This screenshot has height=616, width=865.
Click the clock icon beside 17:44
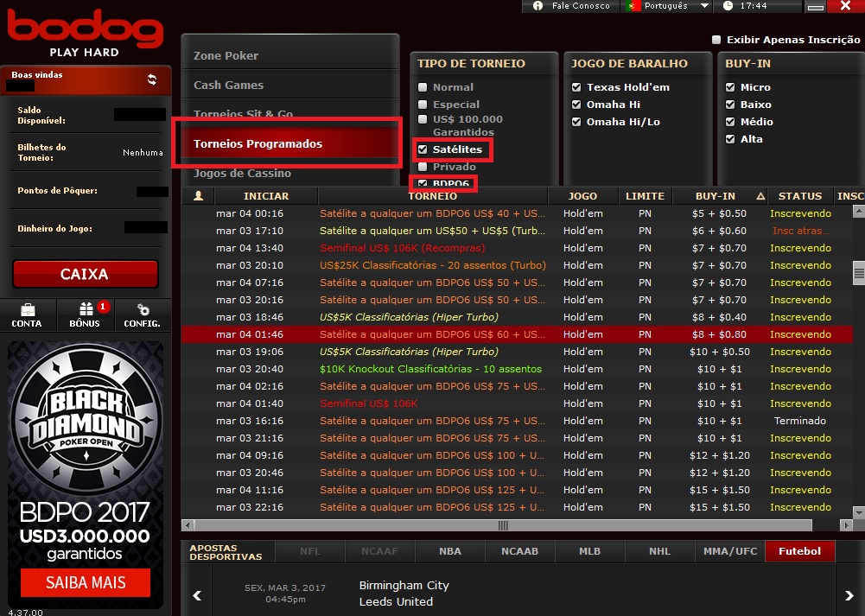[728, 5]
